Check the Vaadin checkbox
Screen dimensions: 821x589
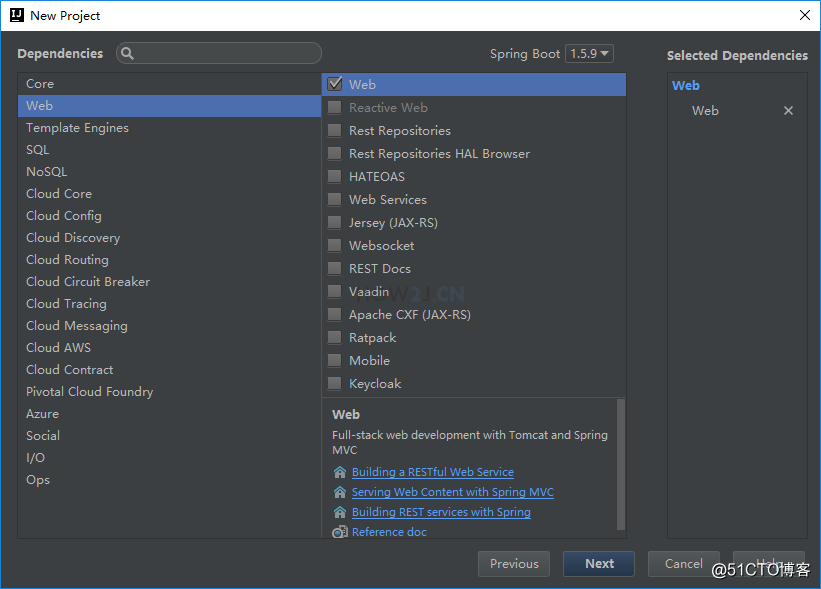[x=335, y=292]
